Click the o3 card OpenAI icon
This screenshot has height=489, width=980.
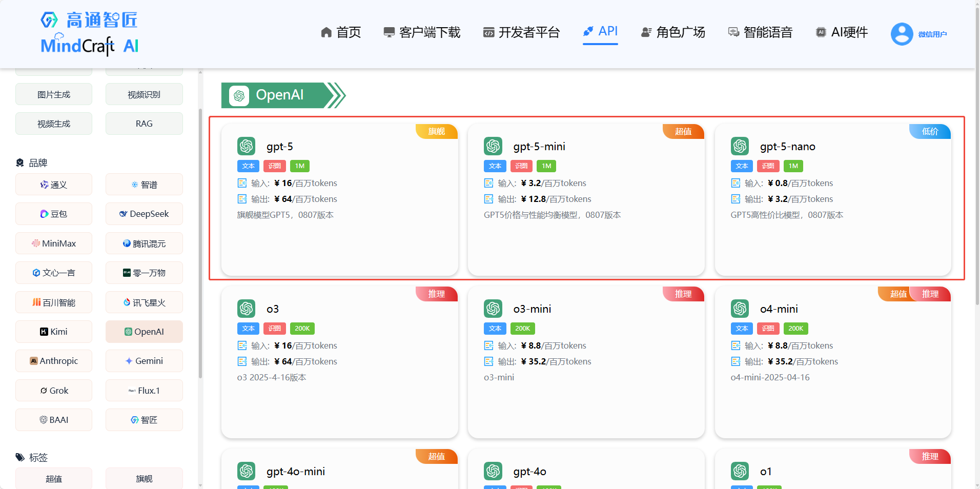pos(247,309)
